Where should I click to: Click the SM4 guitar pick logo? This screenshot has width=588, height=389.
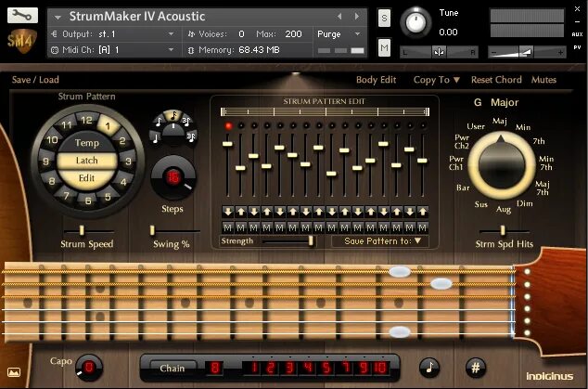tap(21, 41)
